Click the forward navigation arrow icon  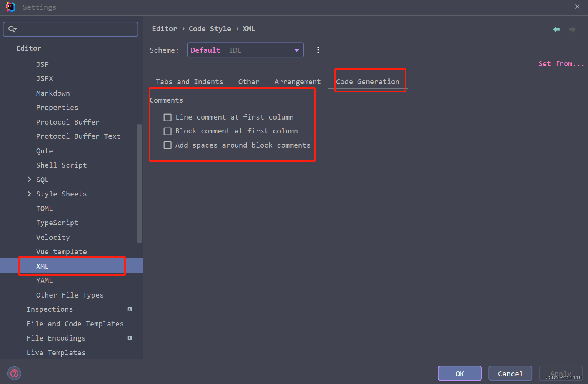pos(572,30)
